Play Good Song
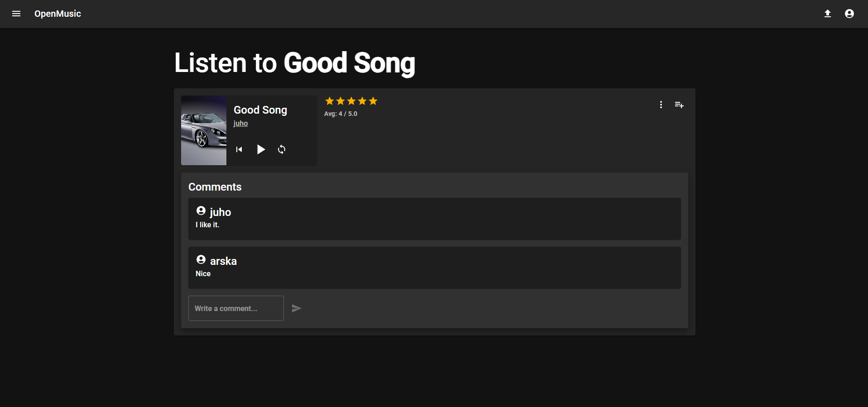 (261, 149)
